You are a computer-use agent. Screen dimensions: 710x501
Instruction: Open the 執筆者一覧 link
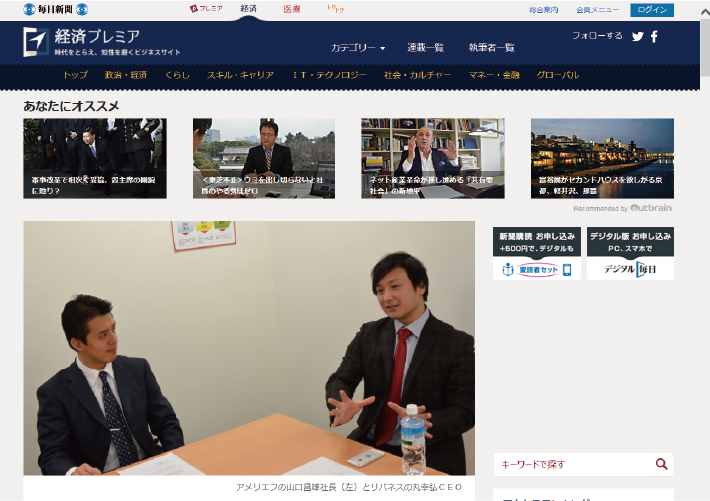click(491, 47)
